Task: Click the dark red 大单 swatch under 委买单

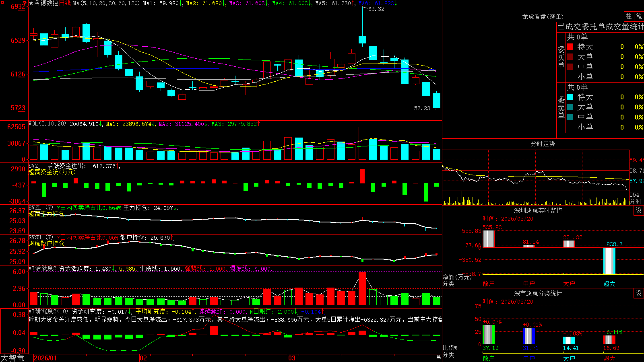Action: (570, 57)
